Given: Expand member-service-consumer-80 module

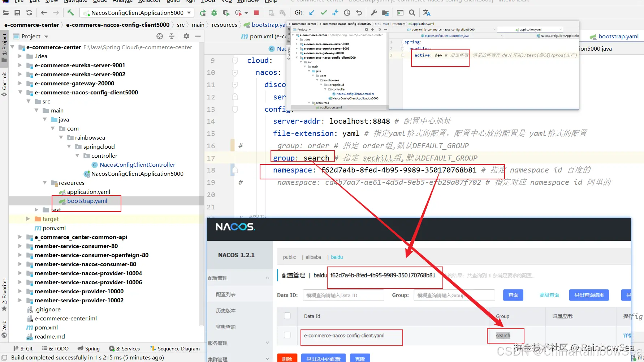Looking at the screenshot, I should (20, 246).
